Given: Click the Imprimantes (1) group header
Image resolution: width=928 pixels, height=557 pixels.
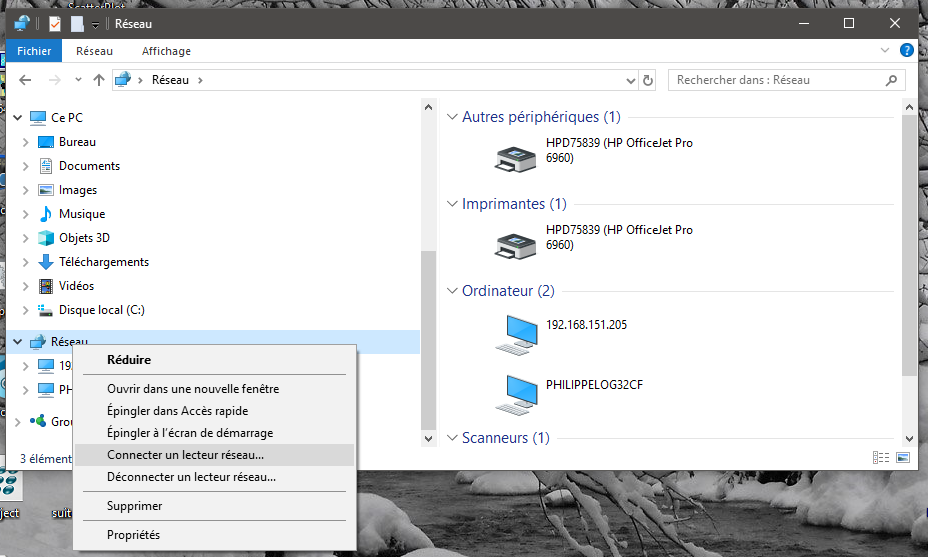Looking at the screenshot, I should 514,204.
